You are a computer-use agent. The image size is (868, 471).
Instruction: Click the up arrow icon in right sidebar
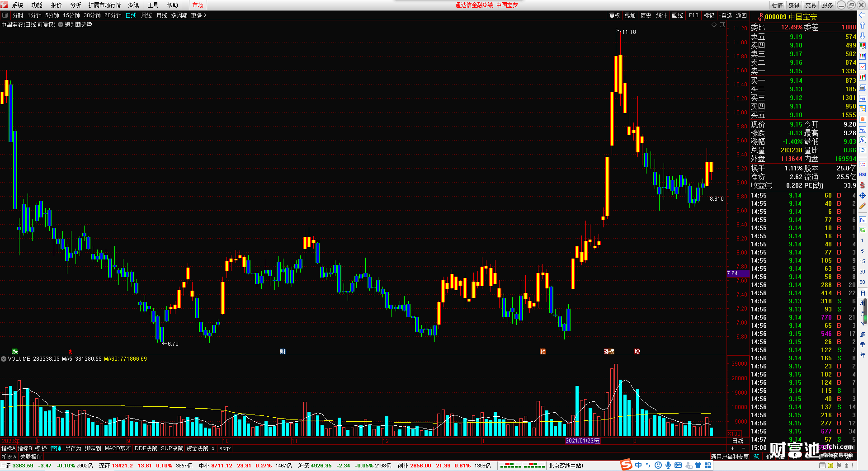(x=863, y=25)
